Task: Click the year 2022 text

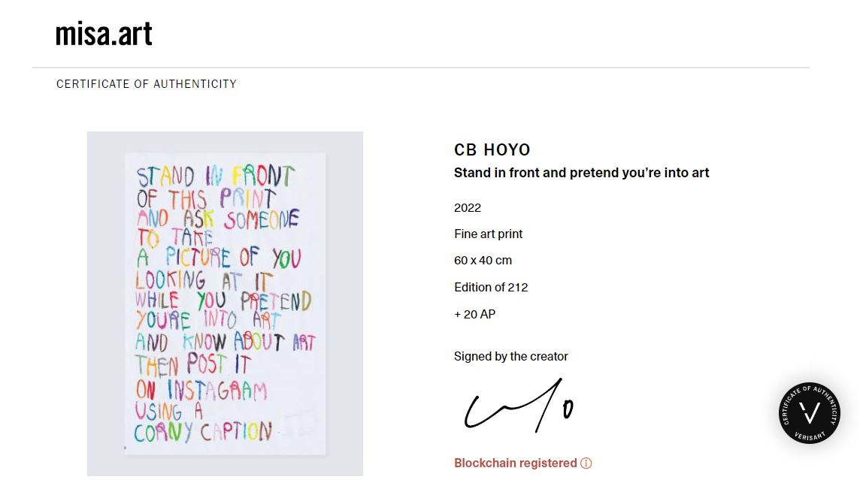Action: 468,208
